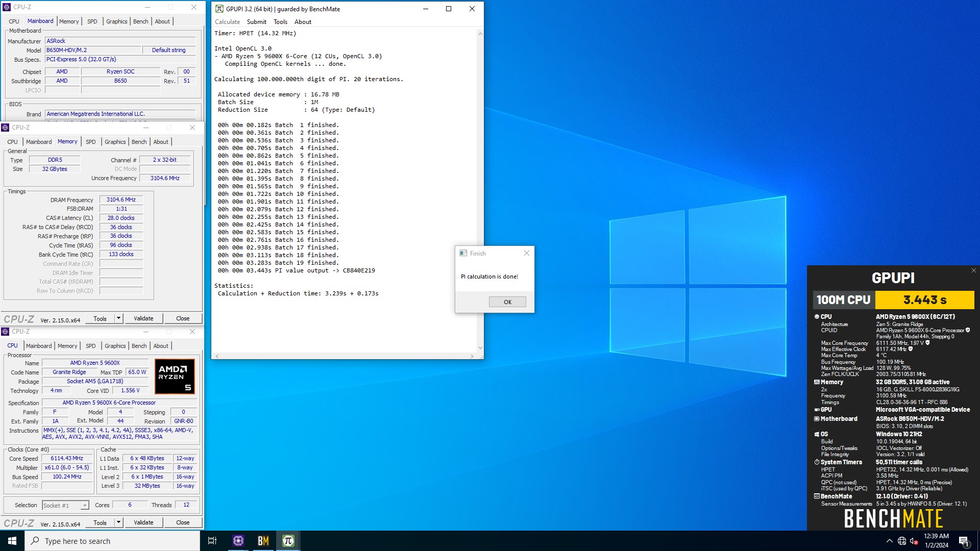
Task: Click CPU-Z icon in bottom window title
Action: 5,332
